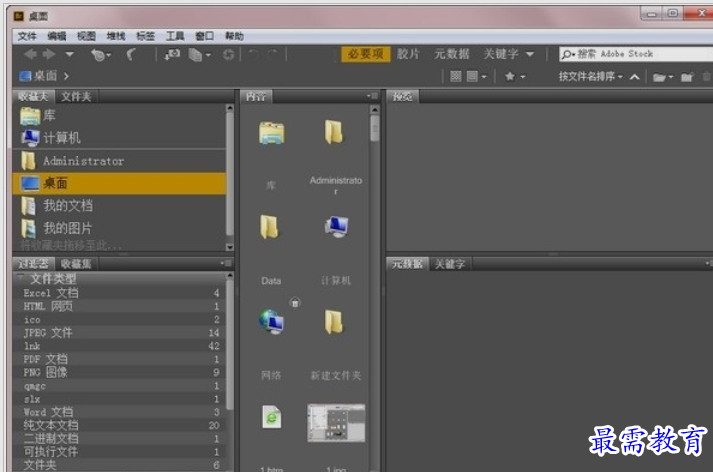Select 桌面 in favorites list
This screenshot has height=472, width=713.
[120, 183]
